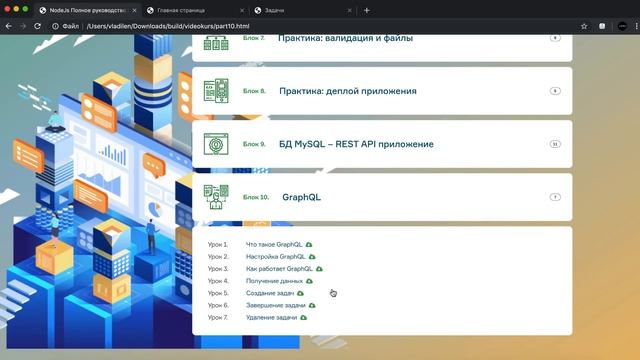Image resolution: width=640 pixels, height=360 pixels.
Task: Click the Блок 7 validation icon
Action: (216, 42)
